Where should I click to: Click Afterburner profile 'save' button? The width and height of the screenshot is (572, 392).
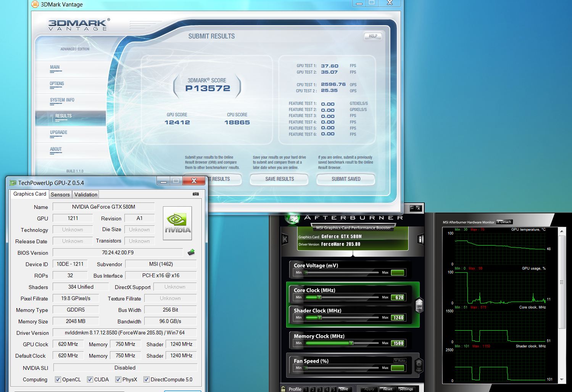coord(344,389)
